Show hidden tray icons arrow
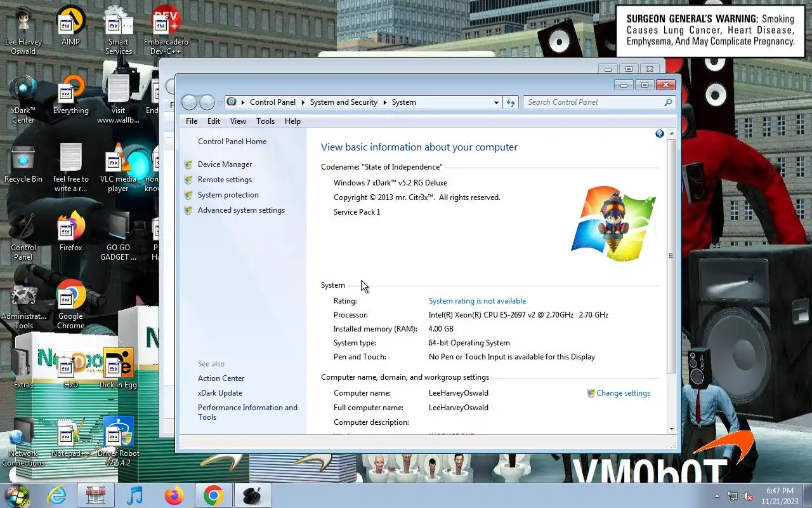The height and width of the screenshot is (508, 812). pos(717,496)
